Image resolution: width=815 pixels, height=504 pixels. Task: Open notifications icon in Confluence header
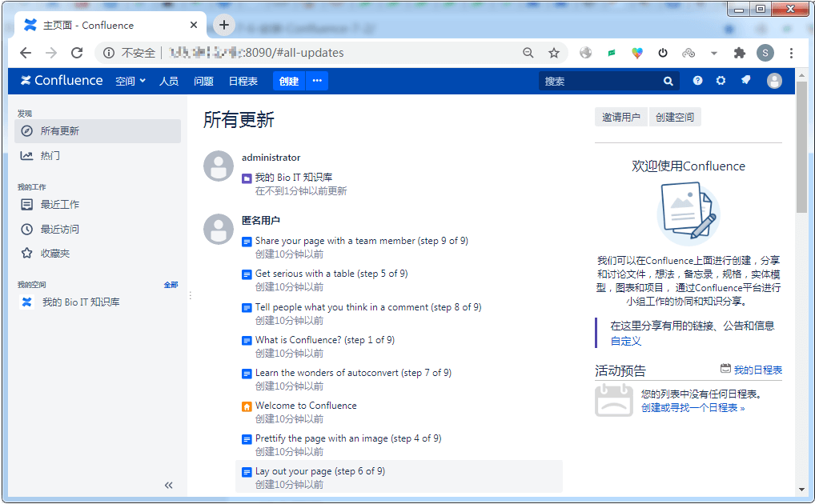(746, 80)
